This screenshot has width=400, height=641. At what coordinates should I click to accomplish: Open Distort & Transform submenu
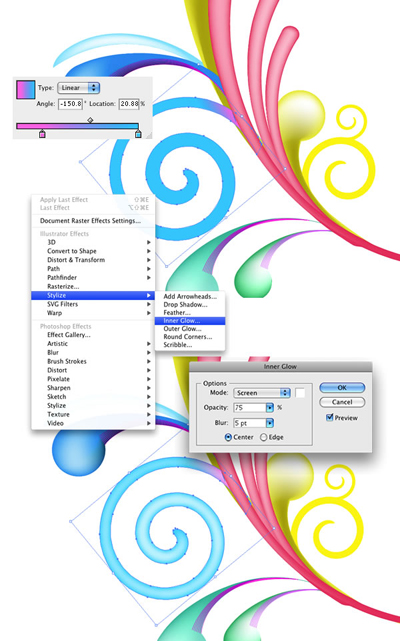pos(93,260)
